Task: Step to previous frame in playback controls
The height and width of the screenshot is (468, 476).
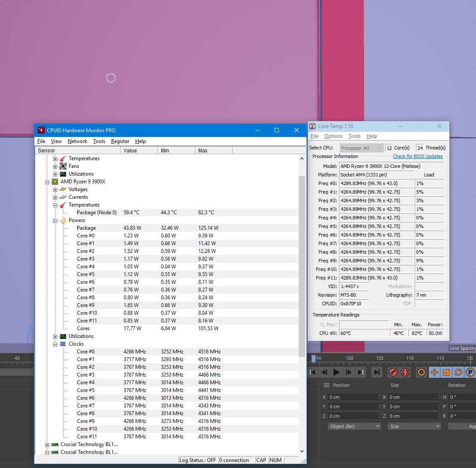Action: (324, 372)
